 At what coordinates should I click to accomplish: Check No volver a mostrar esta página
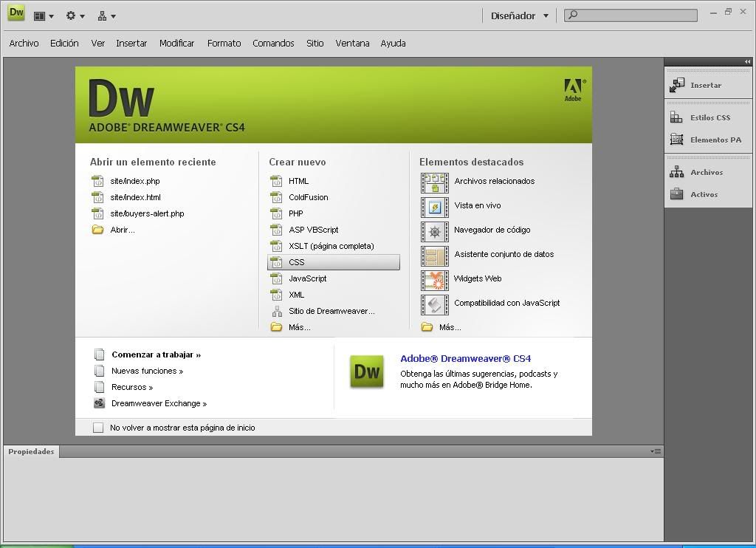[x=98, y=428]
